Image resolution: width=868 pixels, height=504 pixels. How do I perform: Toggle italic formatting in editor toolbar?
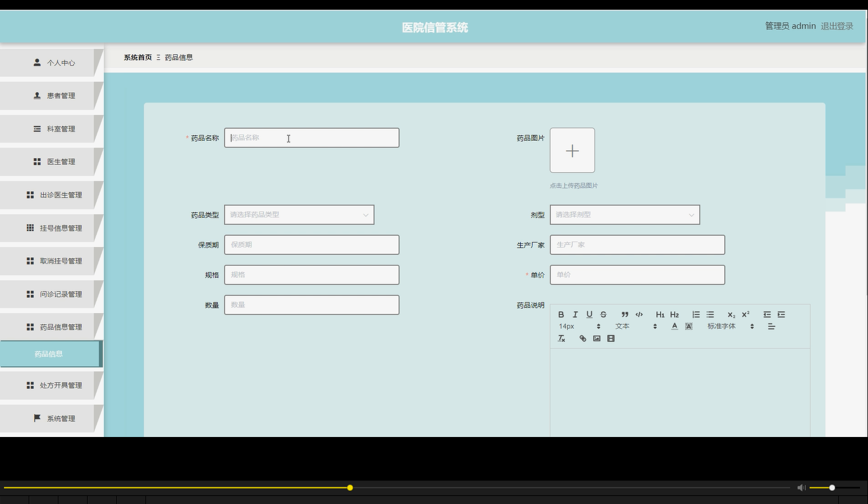575,314
